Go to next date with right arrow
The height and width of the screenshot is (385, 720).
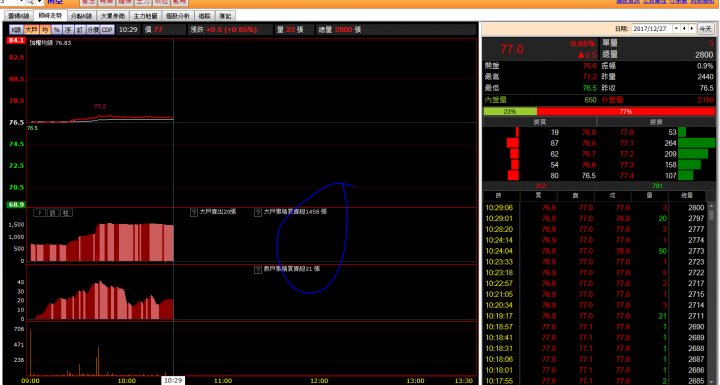click(x=692, y=28)
